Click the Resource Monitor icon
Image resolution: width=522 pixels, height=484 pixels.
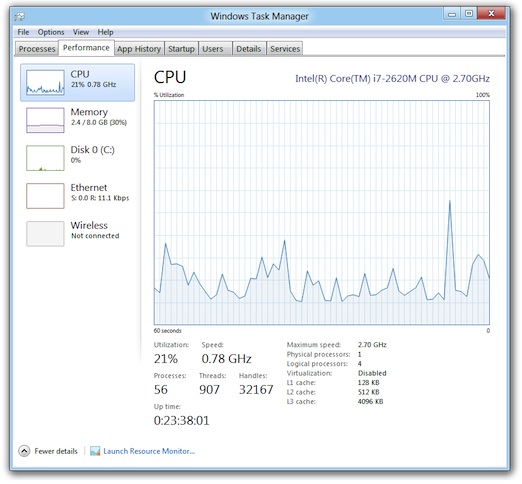click(95, 451)
